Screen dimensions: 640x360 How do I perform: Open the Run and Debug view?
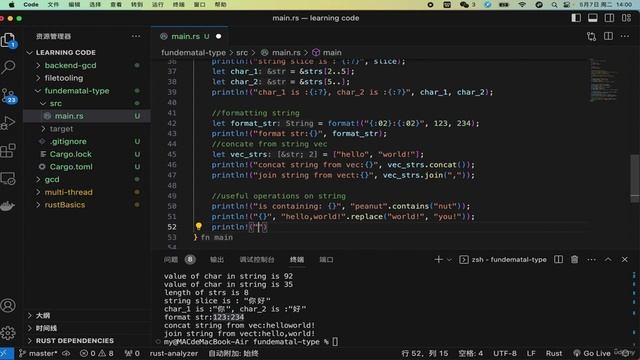[x=8, y=122]
